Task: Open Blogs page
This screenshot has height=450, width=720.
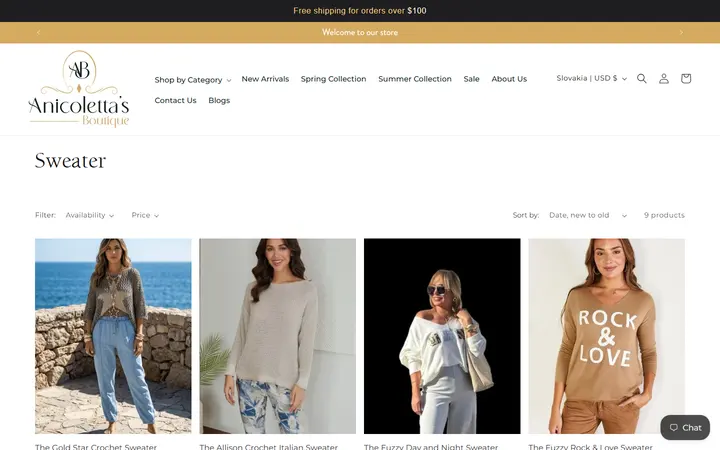Action: coord(219,100)
